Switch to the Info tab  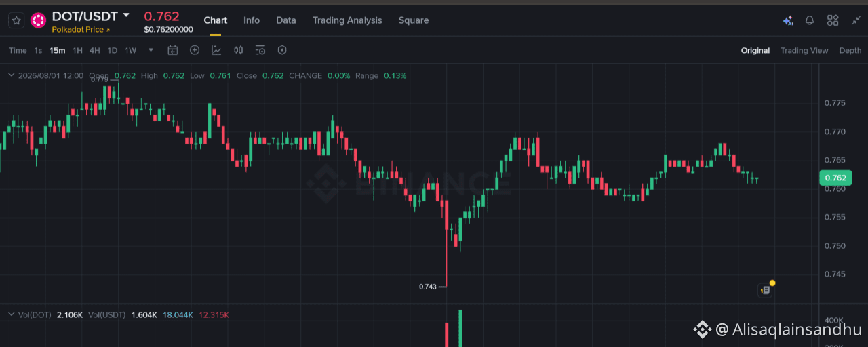pyautogui.click(x=252, y=20)
